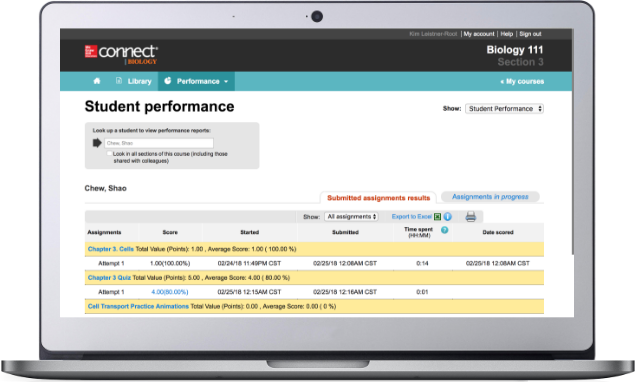Enable look in all sections checkbox

coord(109,154)
